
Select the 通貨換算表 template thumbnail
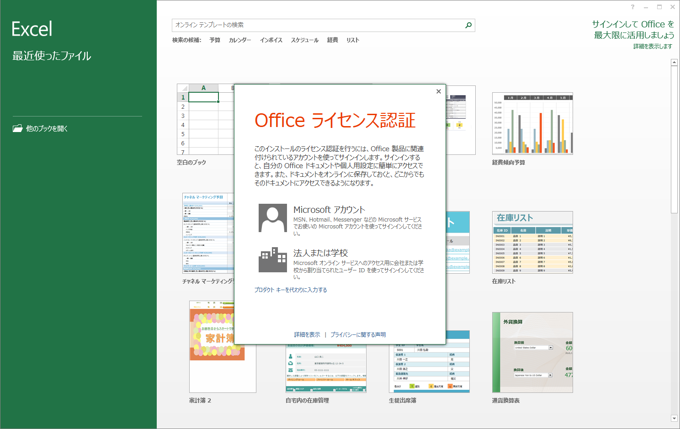click(533, 352)
